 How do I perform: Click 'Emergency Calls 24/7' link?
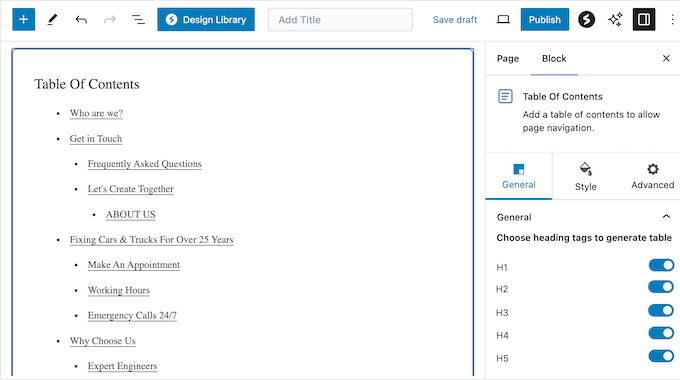tap(132, 315)
